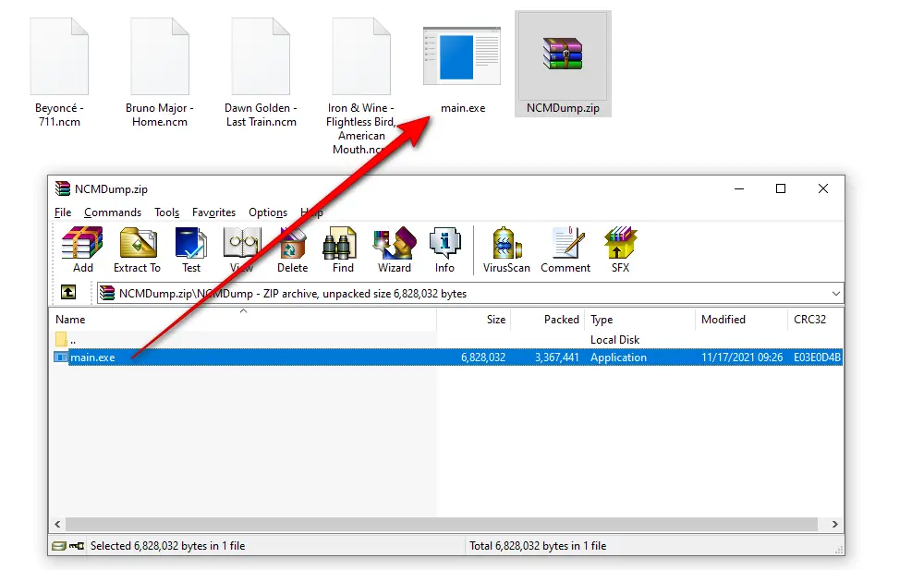This screenshot has height=570, width=924.
Task: Open the Tools menu
Action: (166, 212)
